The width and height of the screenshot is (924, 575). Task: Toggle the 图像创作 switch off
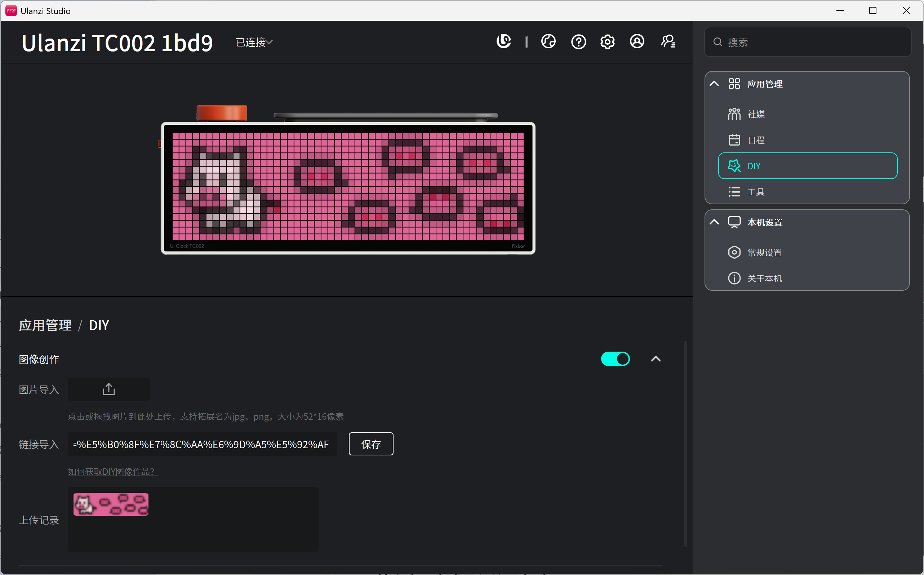(x=615, y=358)
